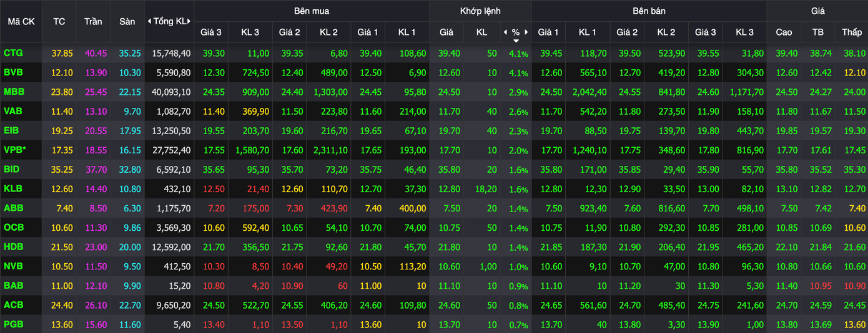Select the Bên mua header group
868x333 pixels.
click(312, 11)
